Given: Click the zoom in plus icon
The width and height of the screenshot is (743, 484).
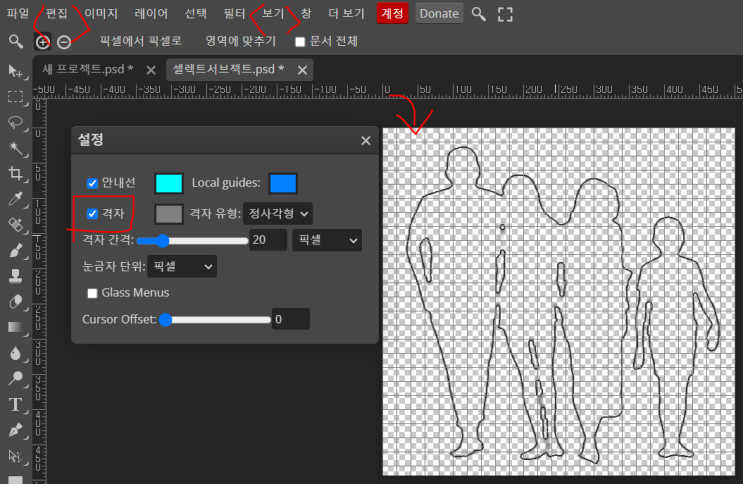Looking at the screenshot, I should 42,42.
